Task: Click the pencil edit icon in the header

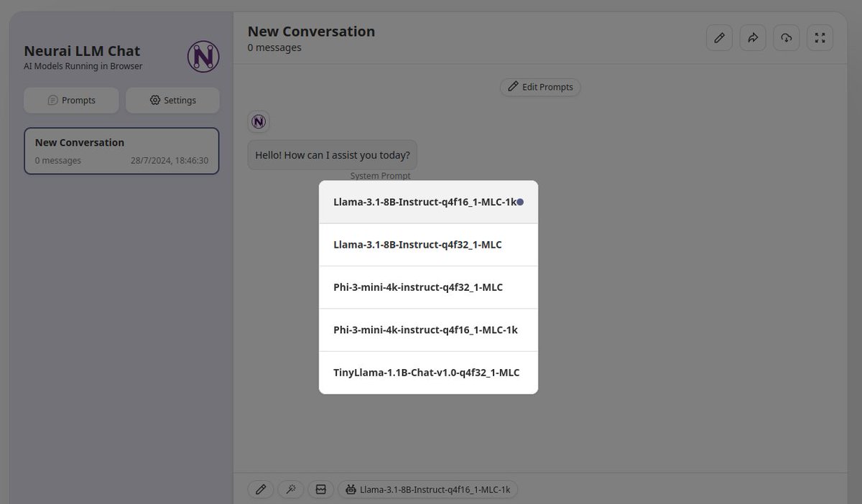Action: [x=719, y=38]
